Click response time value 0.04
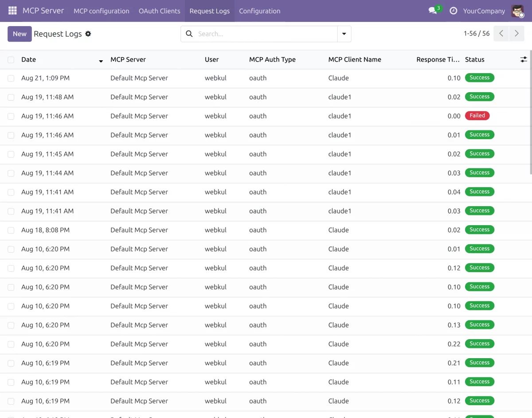532x418 pixels. point(454,192)
